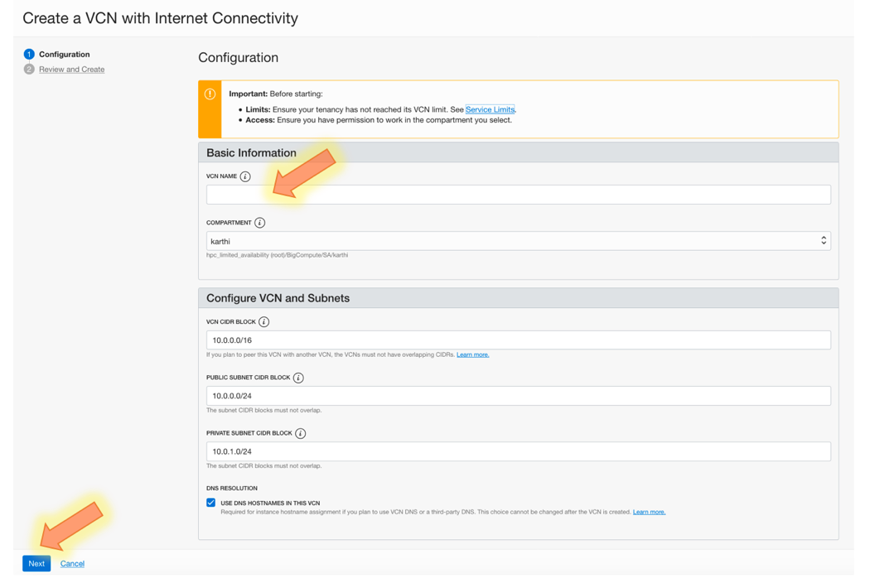Click the Cancel link

pos(72,563)
